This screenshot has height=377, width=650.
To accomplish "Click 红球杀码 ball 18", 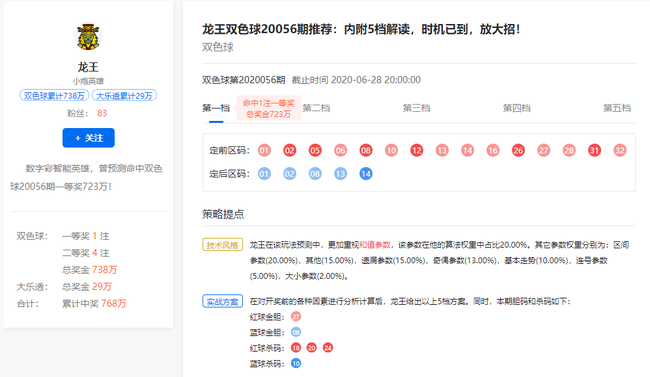I will pos(296,348).
